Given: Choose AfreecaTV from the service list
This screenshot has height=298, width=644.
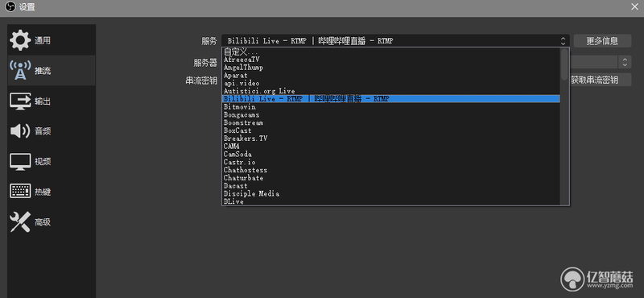Looking at the screenshot, I should point(390,60).
